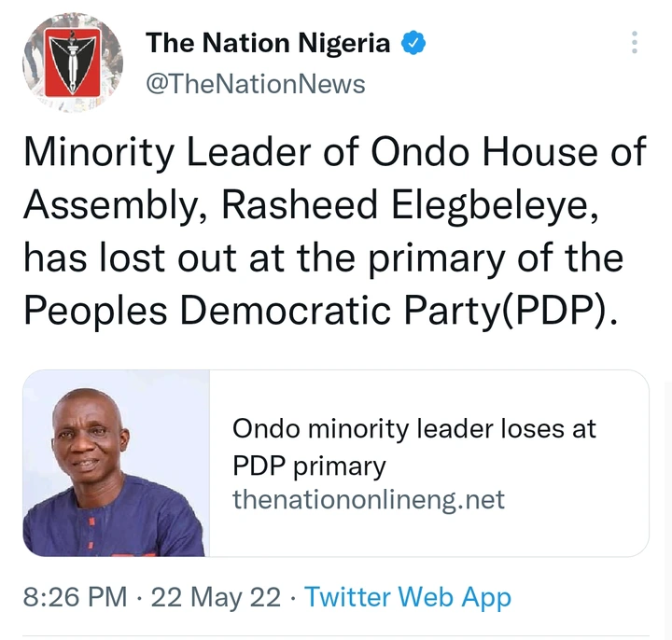Open the @TheNationNews handle
Screen dimensions: 672x640
[x=256, y=84]
